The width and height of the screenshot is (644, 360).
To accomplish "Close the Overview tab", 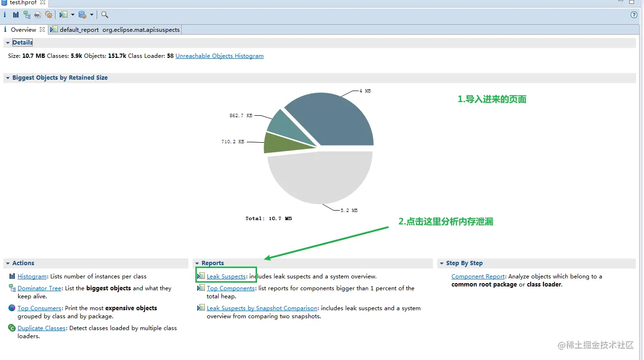I will 42,29.
